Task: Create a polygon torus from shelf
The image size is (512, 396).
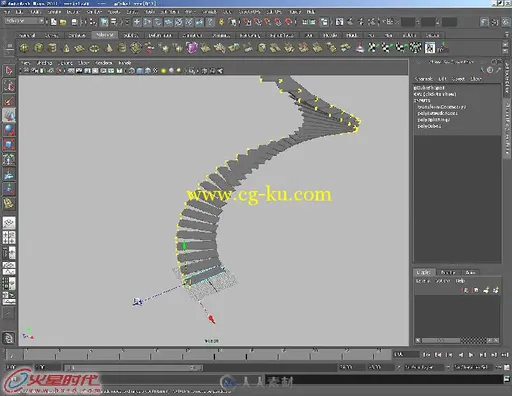Action: [94, 48]
